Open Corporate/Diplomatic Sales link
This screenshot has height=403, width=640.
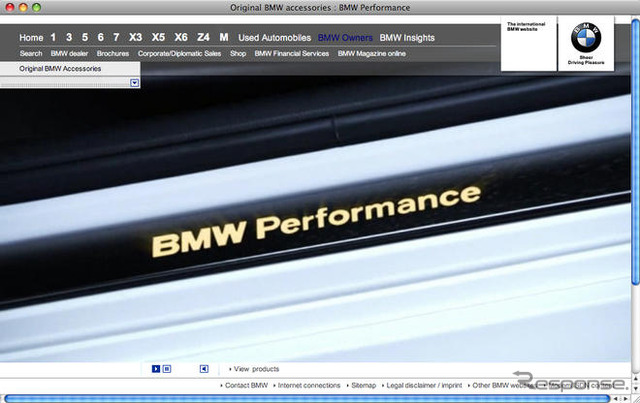(x=179, y=53)
